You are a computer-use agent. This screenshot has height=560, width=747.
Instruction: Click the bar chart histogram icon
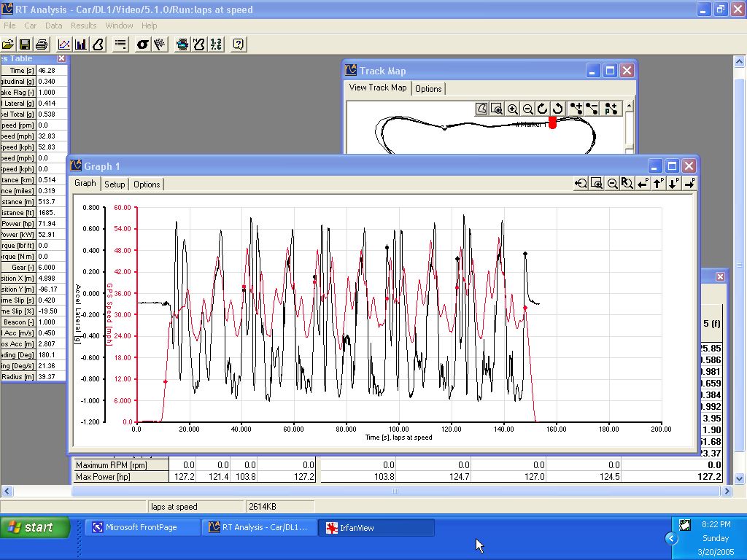[x=81, y=44]
